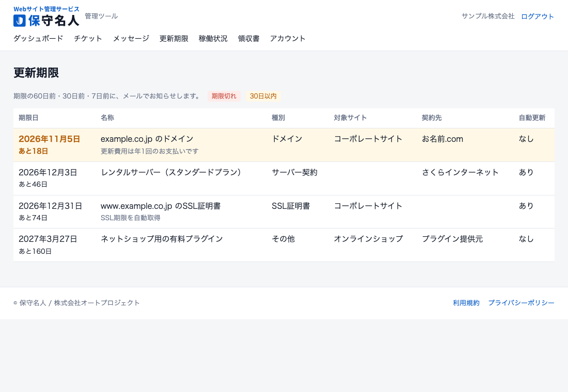The height and width of the screenshot is (392, 568).
Task: Open the 利用規約 footer link
Action: pos(466,303)
